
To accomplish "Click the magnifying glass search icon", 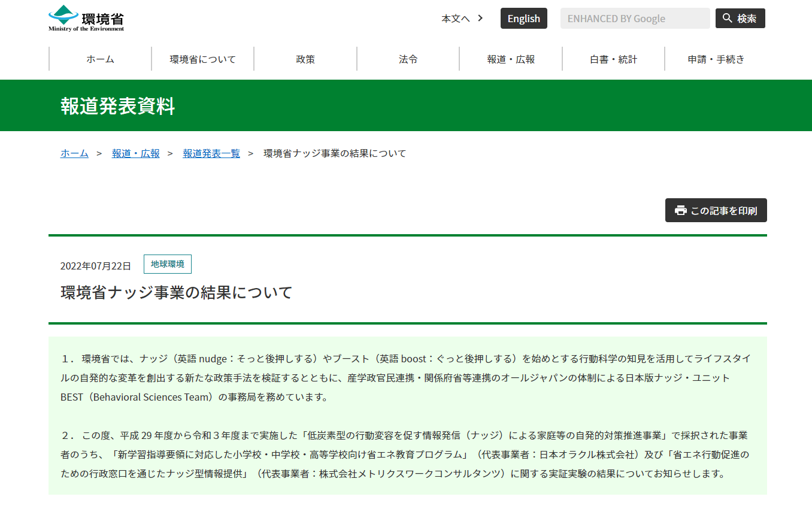I will click(x=728, y=18).
